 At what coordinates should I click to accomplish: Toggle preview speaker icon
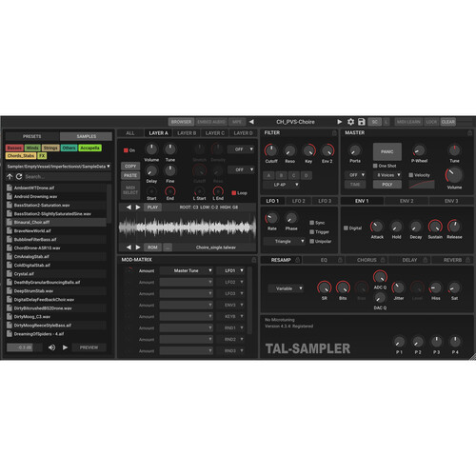[x=51, y=347]
